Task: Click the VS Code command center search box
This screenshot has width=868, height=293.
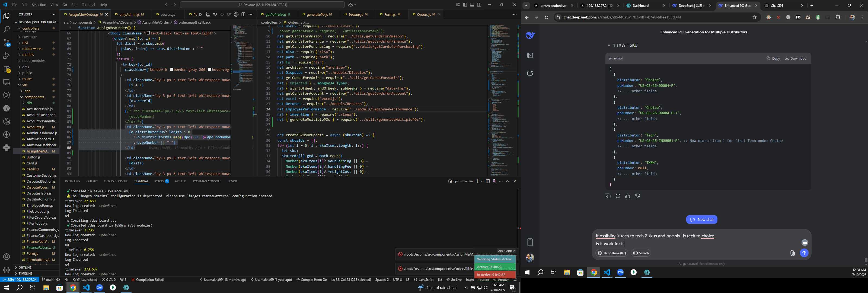Action: coord(262,5)
